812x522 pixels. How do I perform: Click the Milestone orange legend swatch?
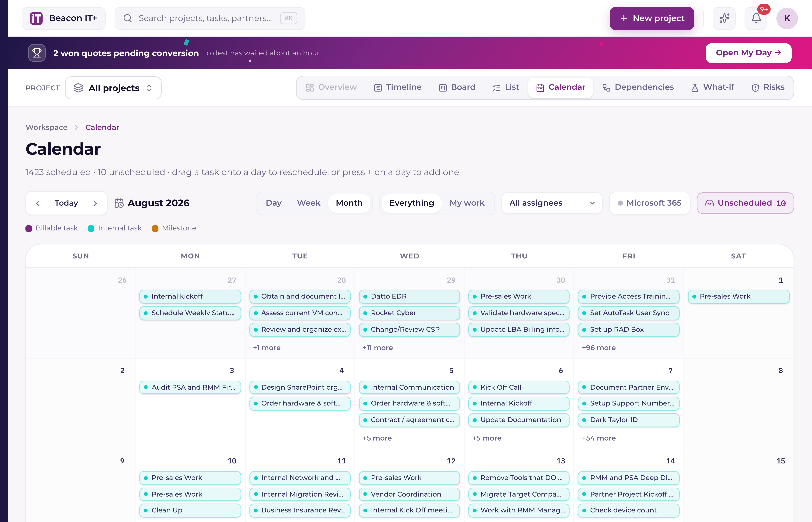[x=155, y=229]
